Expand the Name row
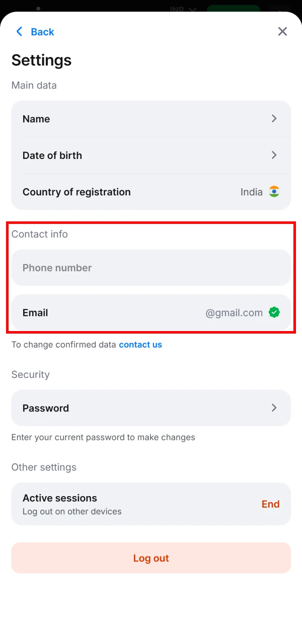Viewport: 302px width, 644px height. 151,119
